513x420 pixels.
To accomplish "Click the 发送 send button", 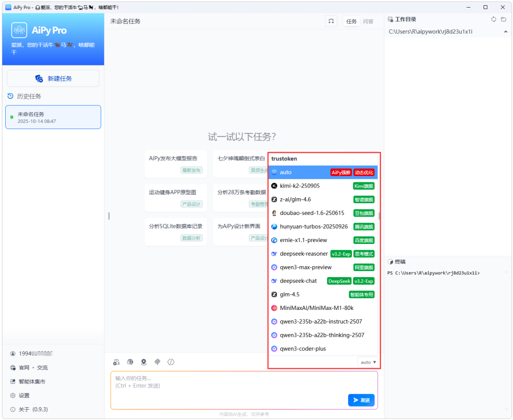I will click(x=361, y=400).
